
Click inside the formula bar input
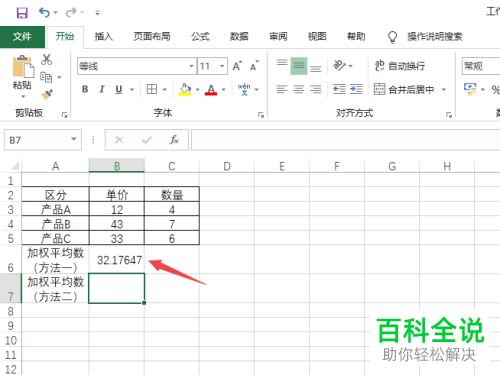(x=345, y=140)
